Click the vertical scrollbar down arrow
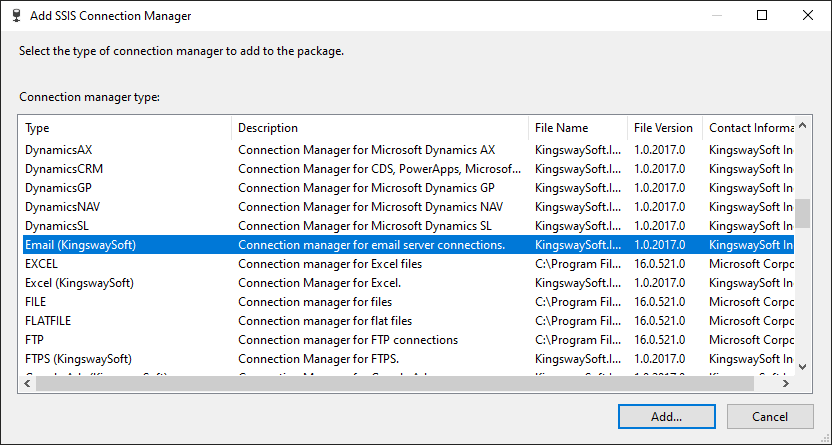 pyautogui.click(x=802, y=367)
